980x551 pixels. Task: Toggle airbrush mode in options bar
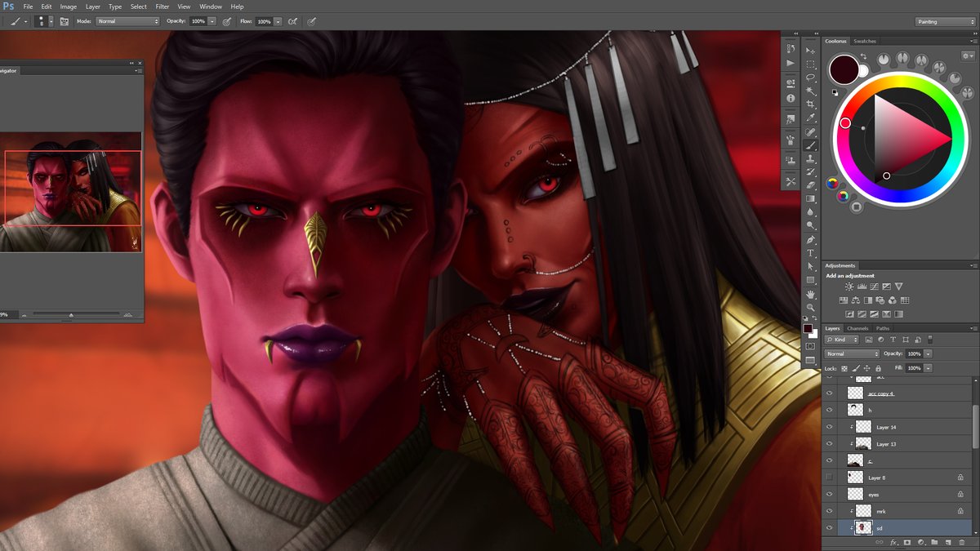coord(292,21)
